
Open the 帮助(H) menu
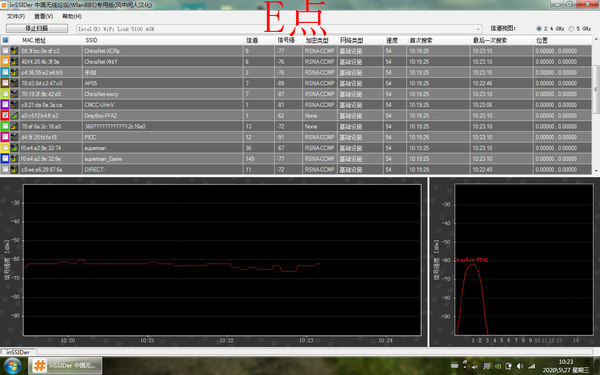[72, 16]
